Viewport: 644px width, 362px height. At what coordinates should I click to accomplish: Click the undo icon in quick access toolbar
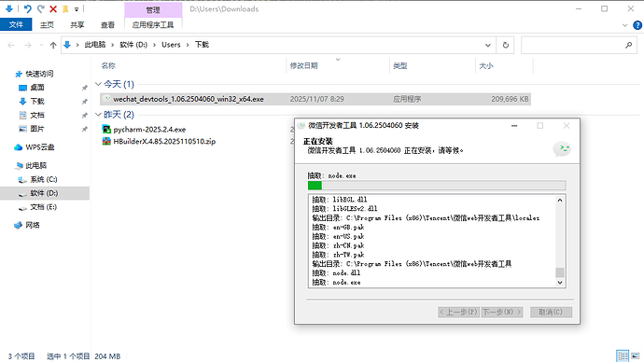point(27,8)
